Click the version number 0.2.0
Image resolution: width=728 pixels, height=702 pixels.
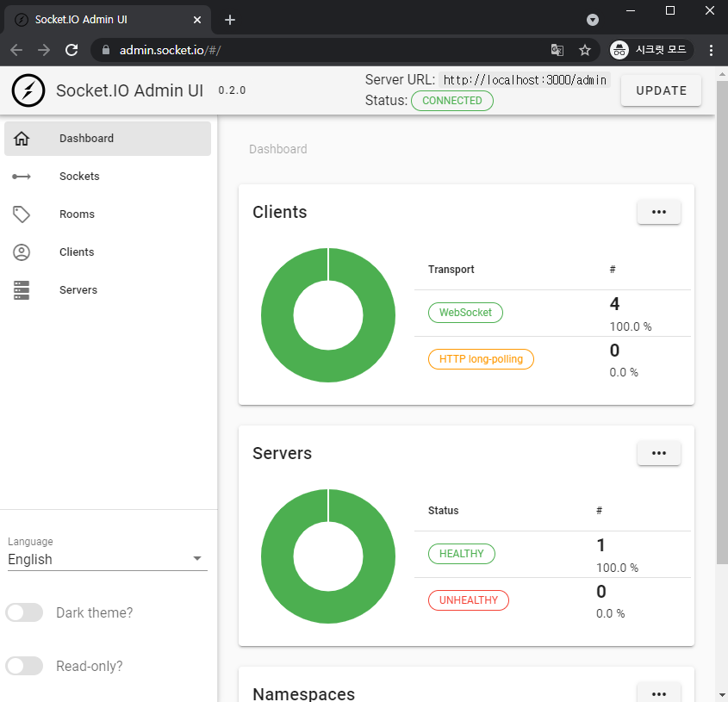click(x=232, y=90)
